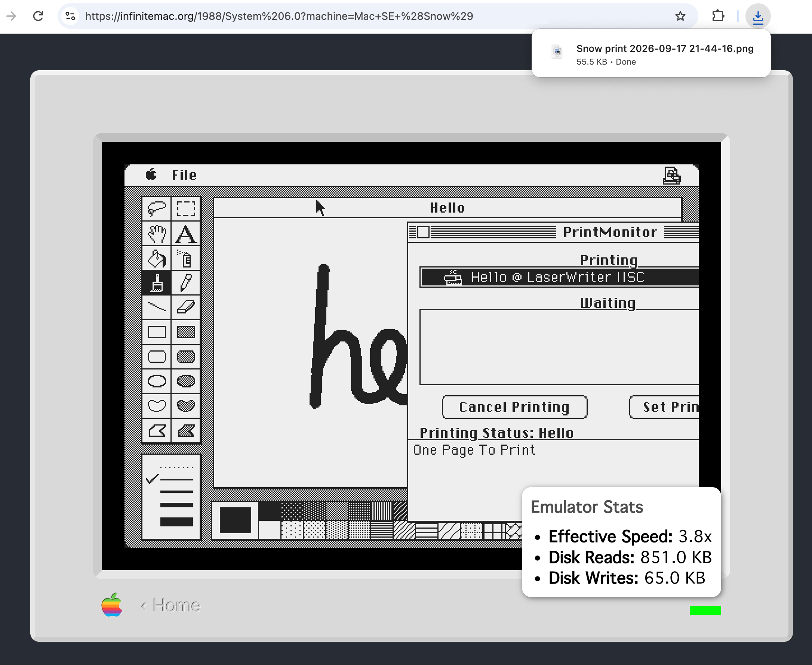
Task: Select the thick line width
Action: pyautogui.click(x=176, y=505)
